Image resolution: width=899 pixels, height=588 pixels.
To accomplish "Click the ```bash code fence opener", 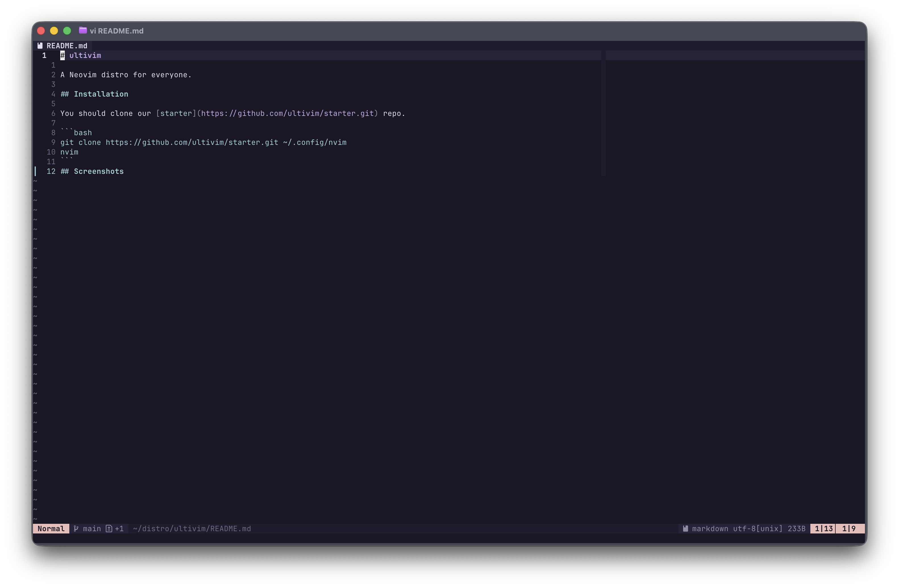I will (76, 133).
